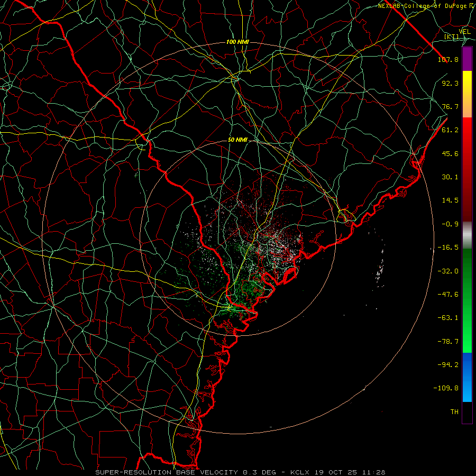
Task: Click the 45.6 velocity scale value
Action: tap(450, 153)
